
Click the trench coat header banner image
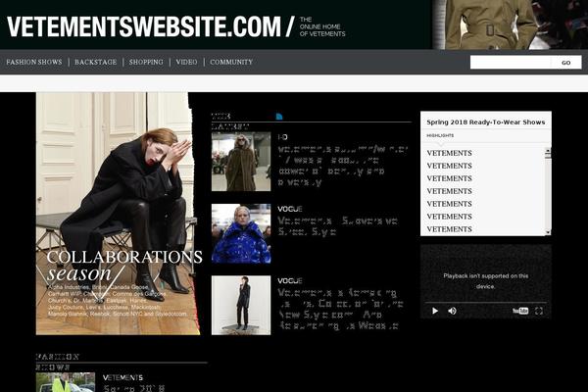pyautogui.click(x=510, y=24)
